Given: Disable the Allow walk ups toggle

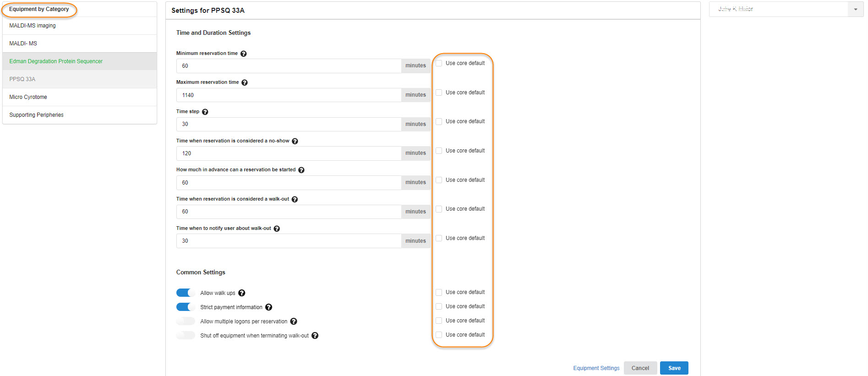Looking at the screenshot, I should pyautogui.click(x=186, y=293).
